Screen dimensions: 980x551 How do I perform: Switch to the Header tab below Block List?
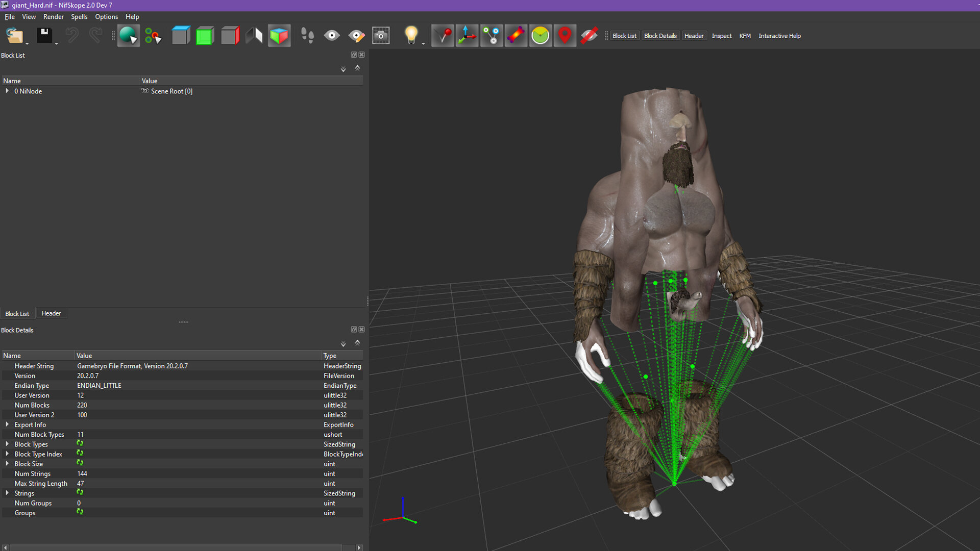click(x=51, y=313)
